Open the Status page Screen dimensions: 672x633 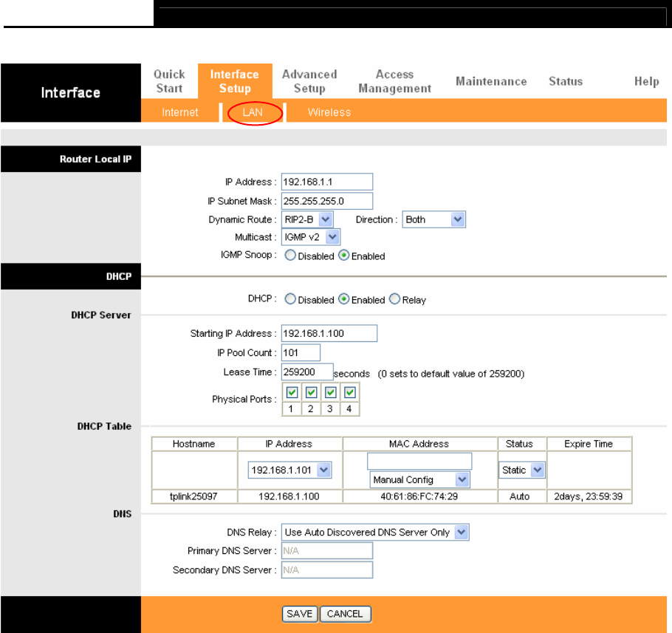pyautogui.click(x=565, y=81)
